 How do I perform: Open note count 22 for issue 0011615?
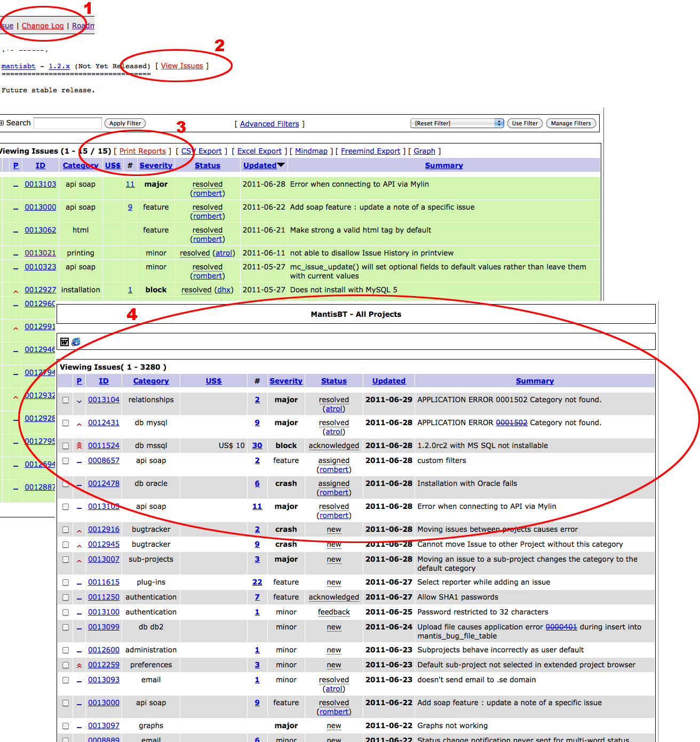point(257,582)
